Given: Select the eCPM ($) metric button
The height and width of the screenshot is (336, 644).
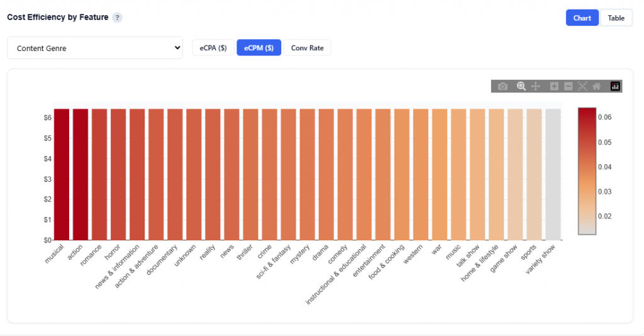Looking at the screenshot, I should click(258, 48).
